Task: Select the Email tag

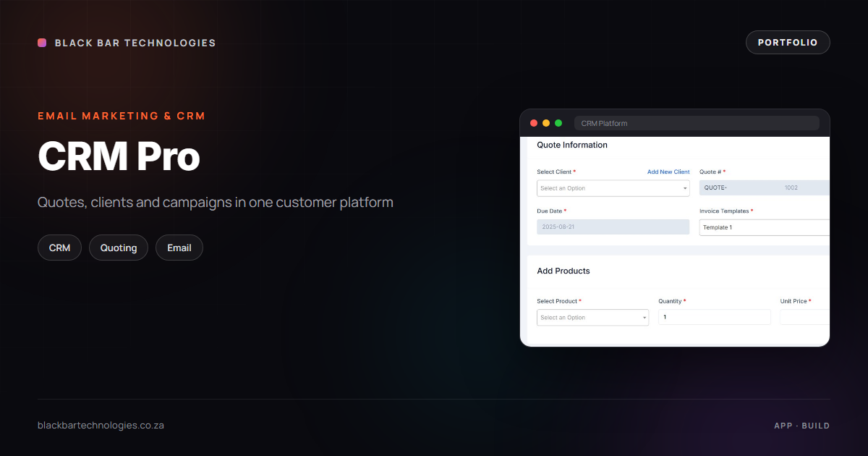Action: coord(179,248)
